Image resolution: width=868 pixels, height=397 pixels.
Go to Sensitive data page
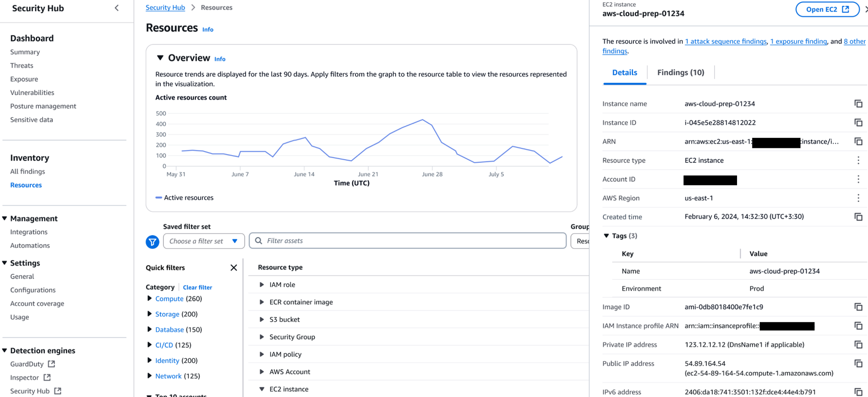(31, 120)
